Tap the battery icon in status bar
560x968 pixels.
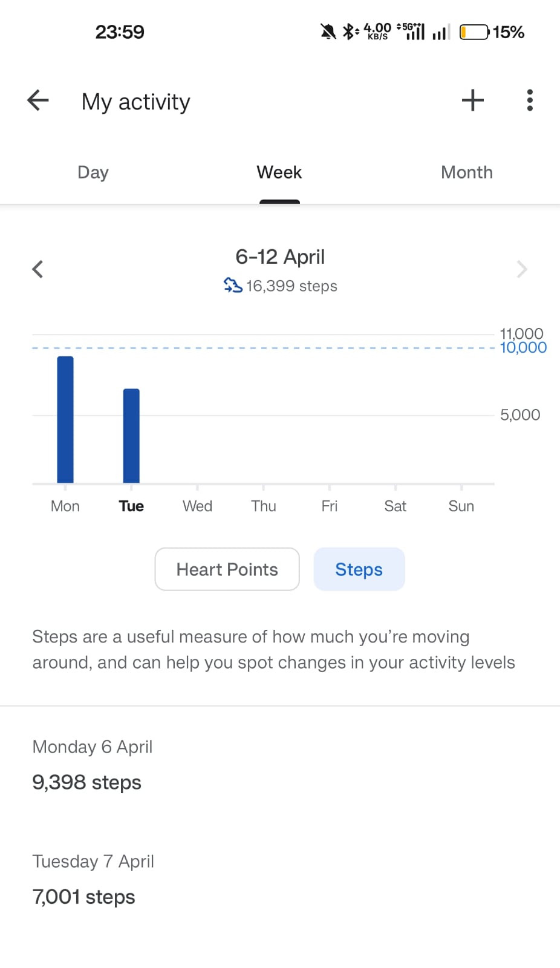[x=475, y=32]
